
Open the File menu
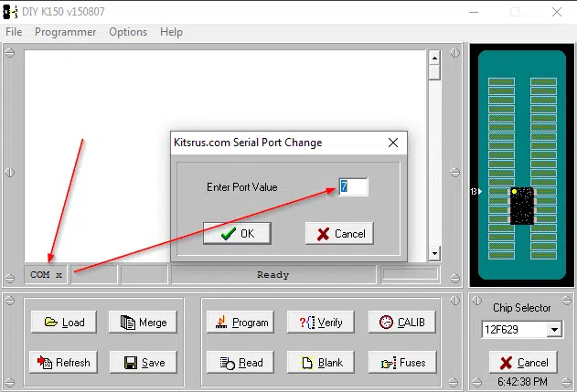click(x=14, y=32)
